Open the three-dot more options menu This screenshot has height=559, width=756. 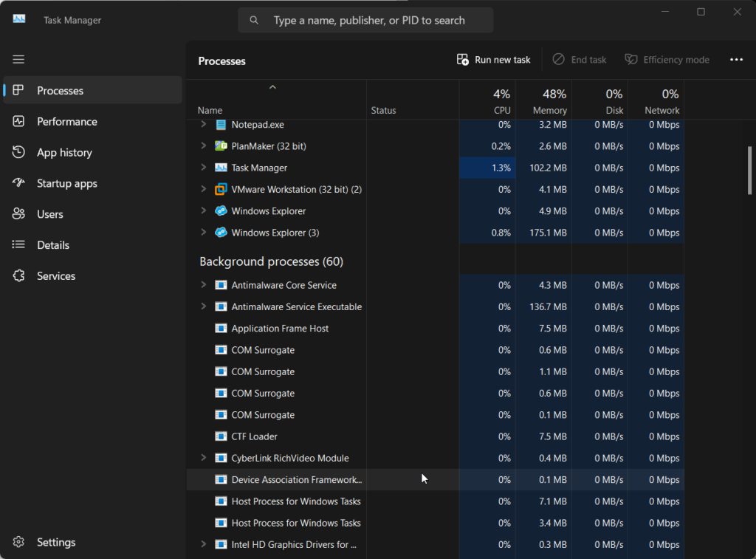(736, 60)
